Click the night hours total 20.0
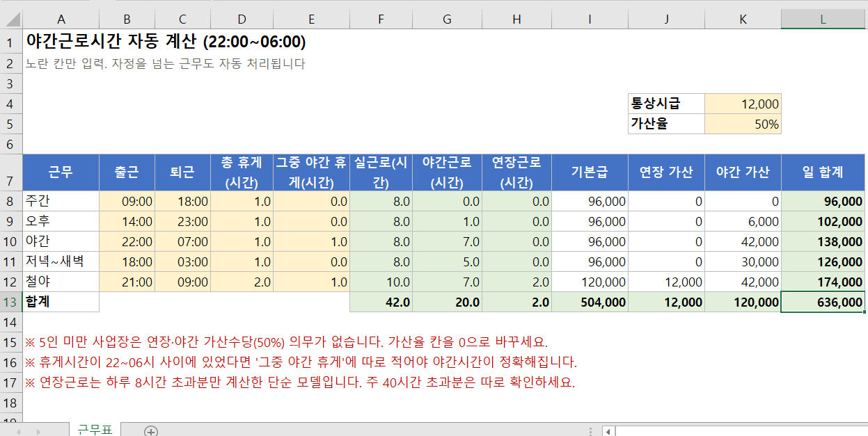Image resolution: width=868 pixels, height=436 pixels. point(447,302)
